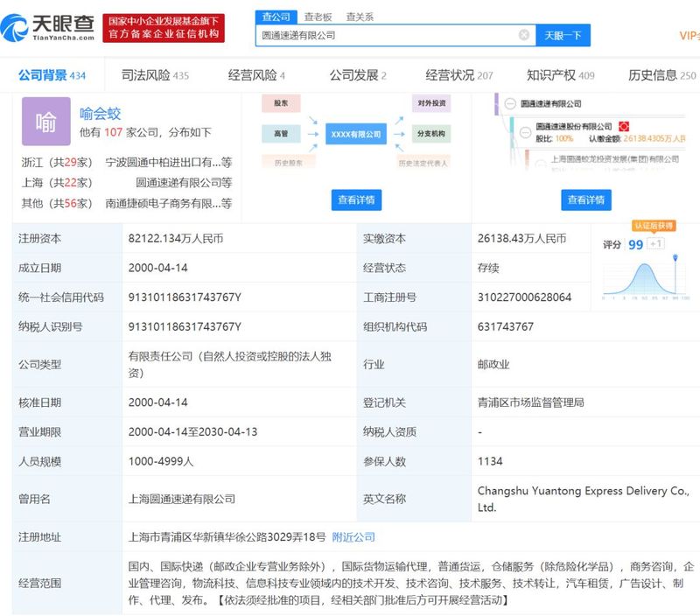Click the 高管 box in the diagram
The width and height of the screenshot is (700, 616).
point(281,134)
